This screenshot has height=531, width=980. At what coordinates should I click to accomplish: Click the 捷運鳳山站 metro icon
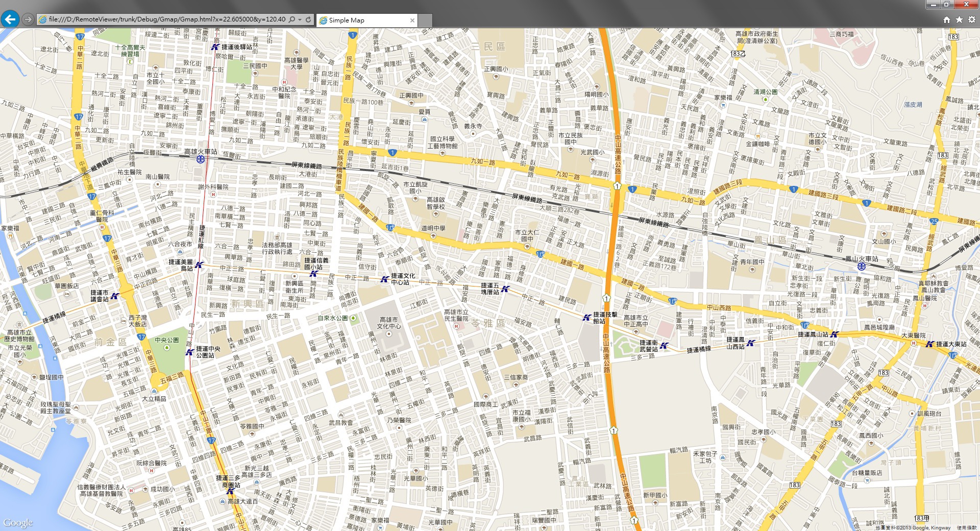click(x=835, y=334)
